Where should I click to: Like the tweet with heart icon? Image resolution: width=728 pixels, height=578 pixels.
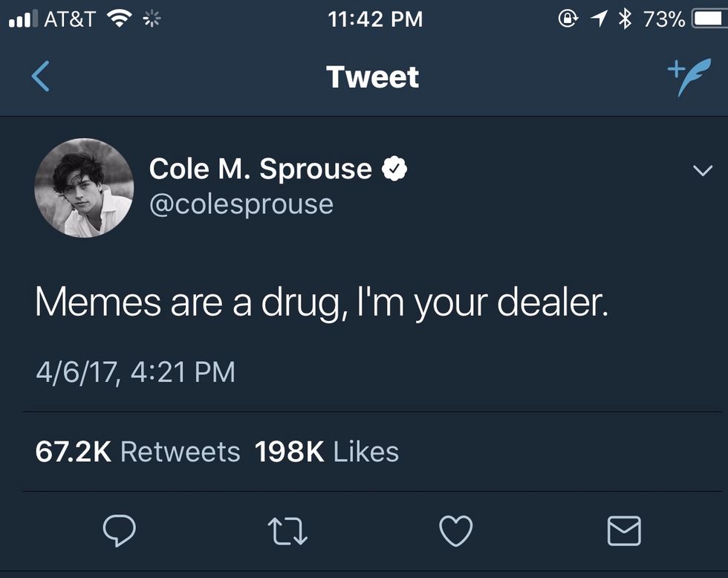(x=456, y=530)
